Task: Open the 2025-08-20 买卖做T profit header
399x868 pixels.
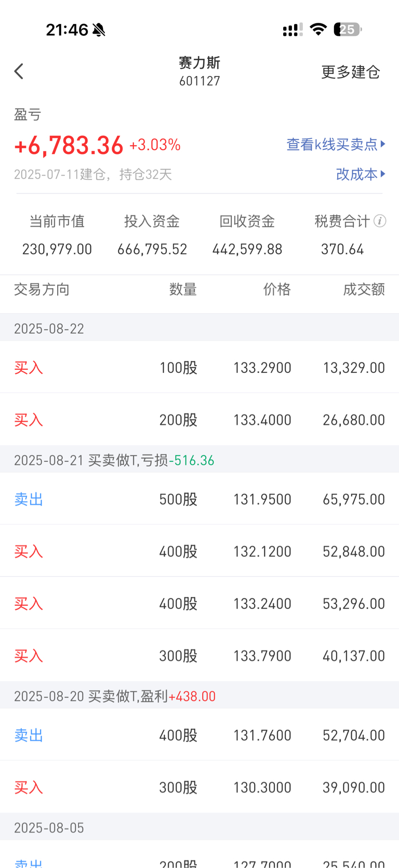Action: click(199, 696)
